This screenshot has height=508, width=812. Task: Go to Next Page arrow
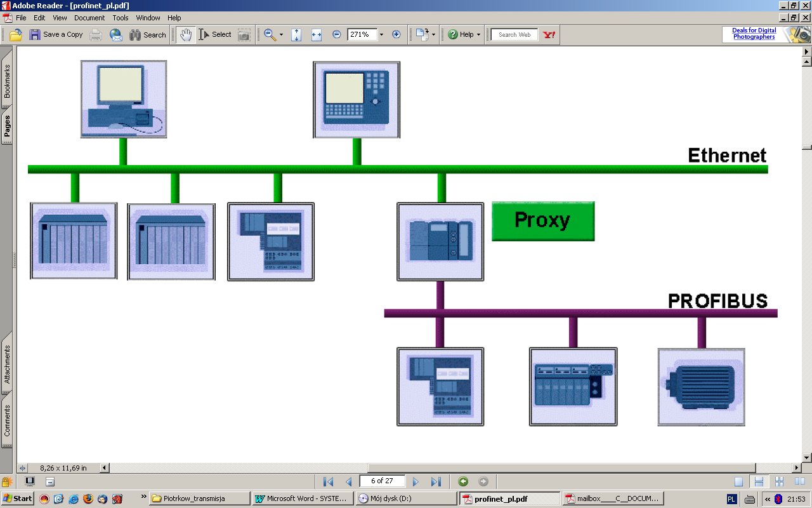point(416,481)
